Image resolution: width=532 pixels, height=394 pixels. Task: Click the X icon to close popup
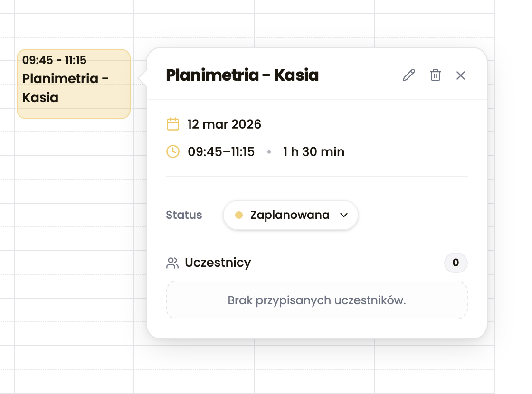click(x=460, y=75)
